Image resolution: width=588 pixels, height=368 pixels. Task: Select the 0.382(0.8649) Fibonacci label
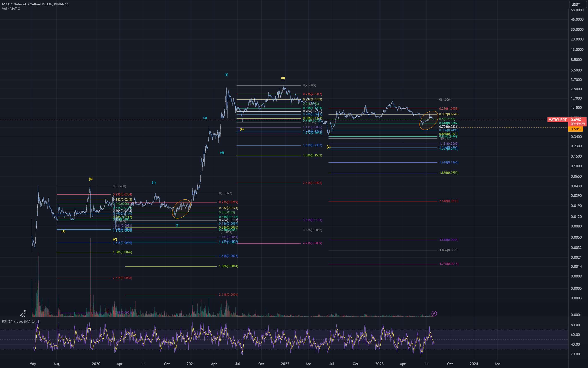click(449, 114)
